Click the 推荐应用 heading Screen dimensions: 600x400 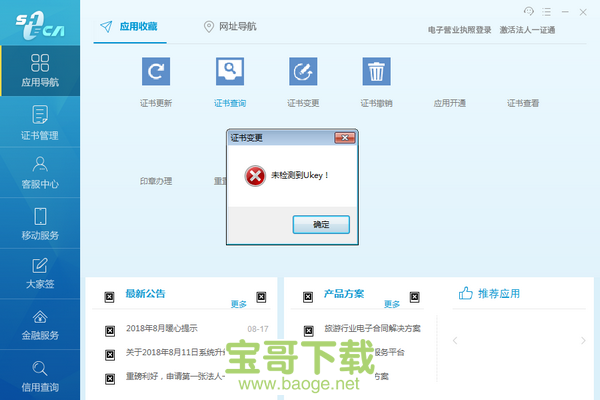[x=499, y=294]
